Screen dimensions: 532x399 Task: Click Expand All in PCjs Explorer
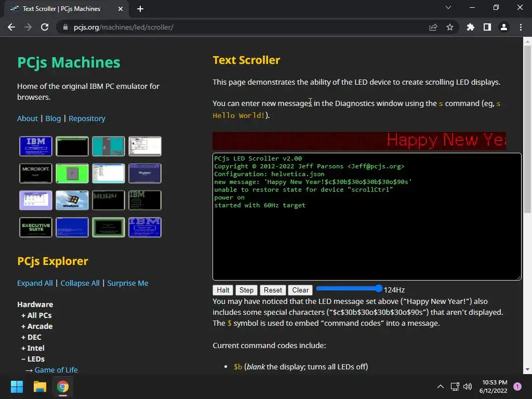click(35, 283)
